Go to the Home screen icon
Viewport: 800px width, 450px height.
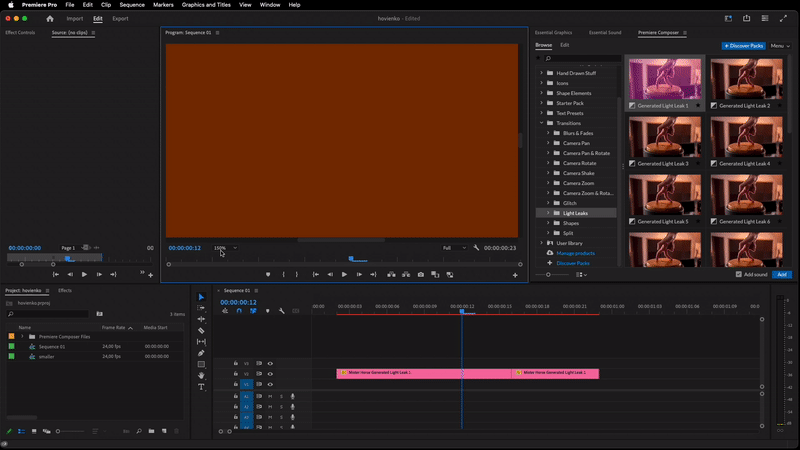pos(49,18)
